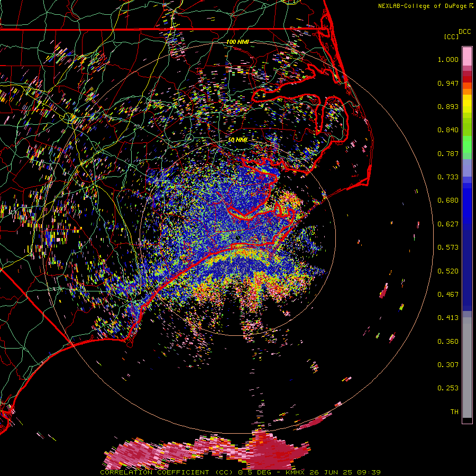Click the 0.253 color scale value
Screen dimensions: 476x476
pyautogui.click(x=448, y=388)
